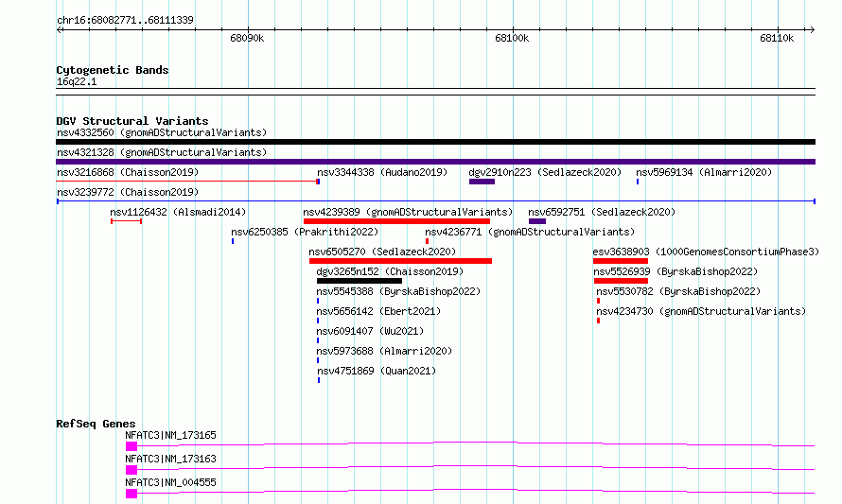842x504 pixels.
Task: Open nsv5545388 ByrskaBishop2022 label
Action: [x=398, y=291]
